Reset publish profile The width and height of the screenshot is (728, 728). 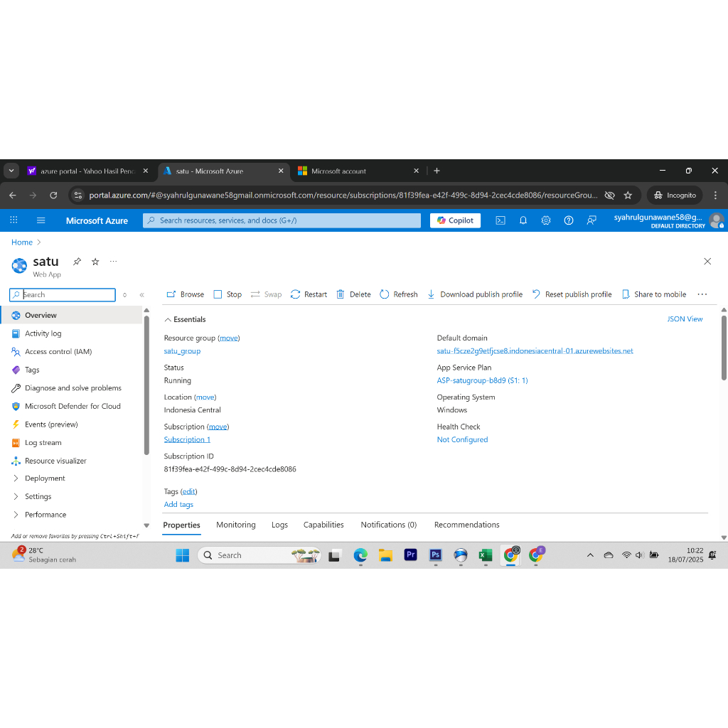coord(572,294)
